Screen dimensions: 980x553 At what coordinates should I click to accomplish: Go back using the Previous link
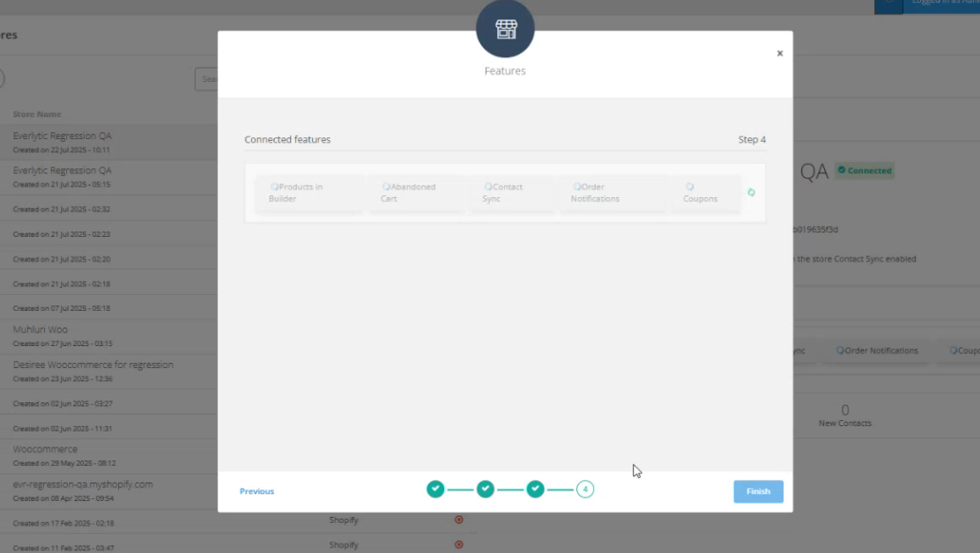[256, 491]
